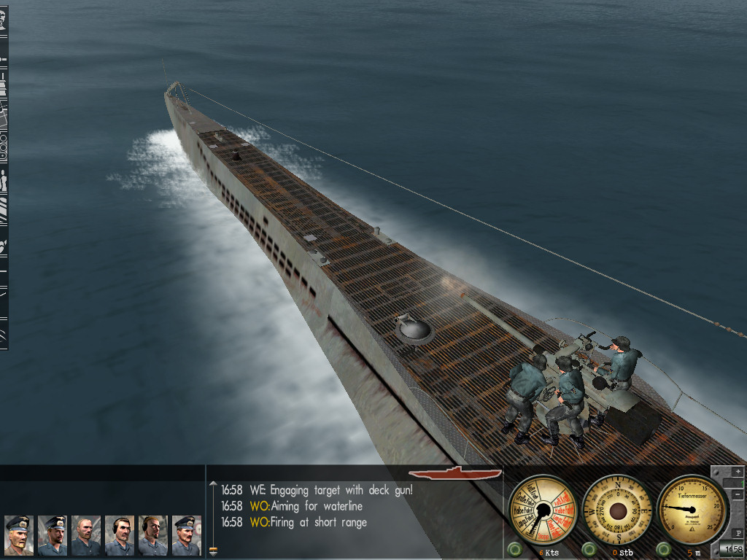Open the bald bearded crewman portrait
The width and height of the screenshot is (747, 560).
(x=86, y=535)
